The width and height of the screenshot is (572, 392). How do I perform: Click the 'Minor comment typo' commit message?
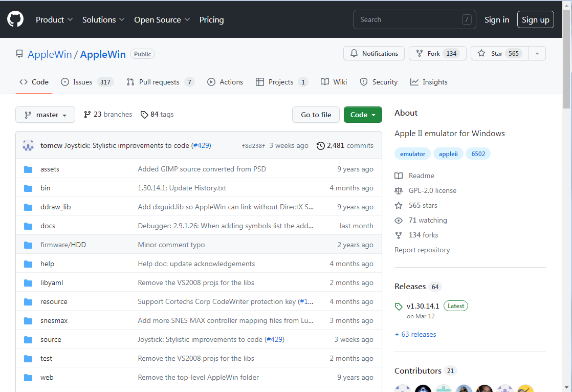171,245
